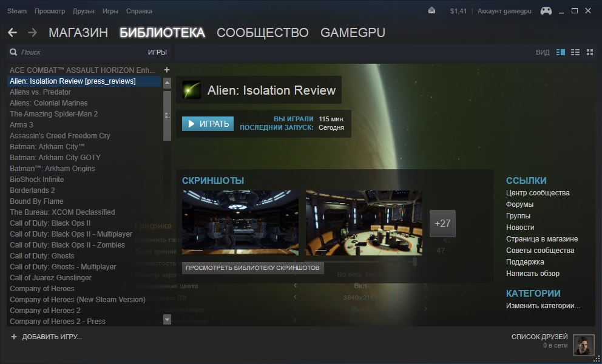Select ACE COMBAT ASSAULT HORIZON in list
This screenshot has width=602, height=364.
[82, 70]
